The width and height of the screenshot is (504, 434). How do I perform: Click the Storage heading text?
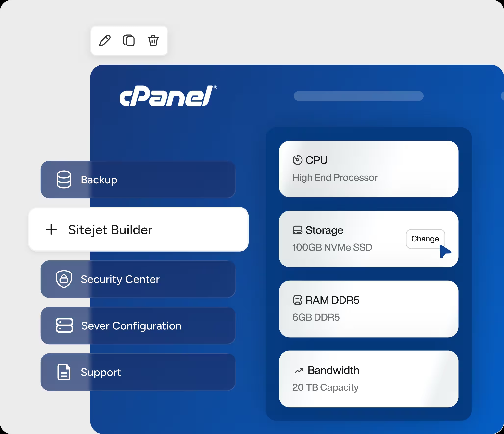tap(324, 230)
